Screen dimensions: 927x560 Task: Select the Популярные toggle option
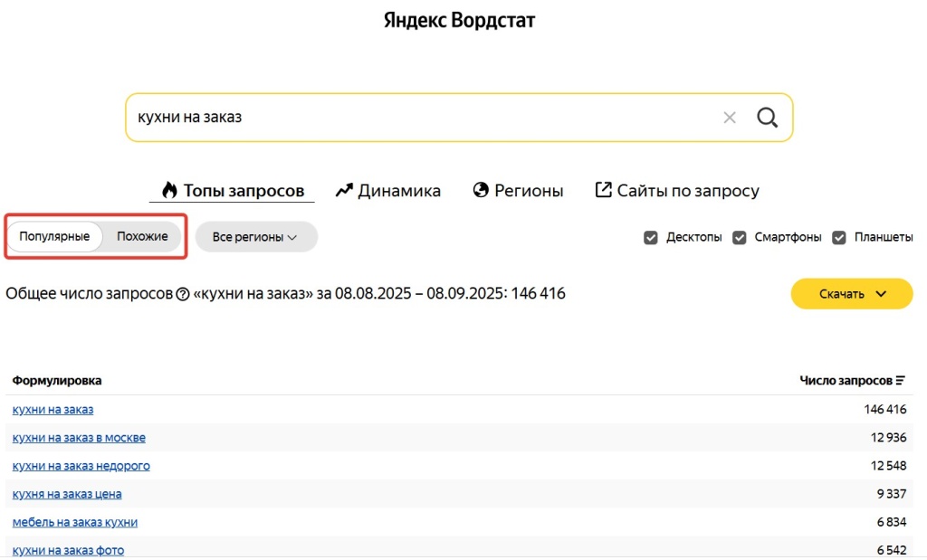point(54,236)
